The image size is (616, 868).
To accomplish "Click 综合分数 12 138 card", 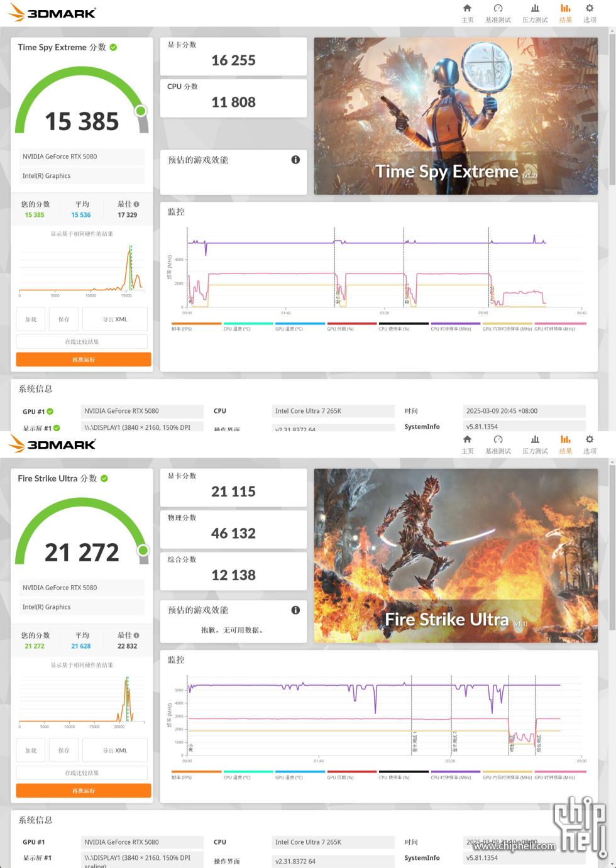I will [233, 571].
